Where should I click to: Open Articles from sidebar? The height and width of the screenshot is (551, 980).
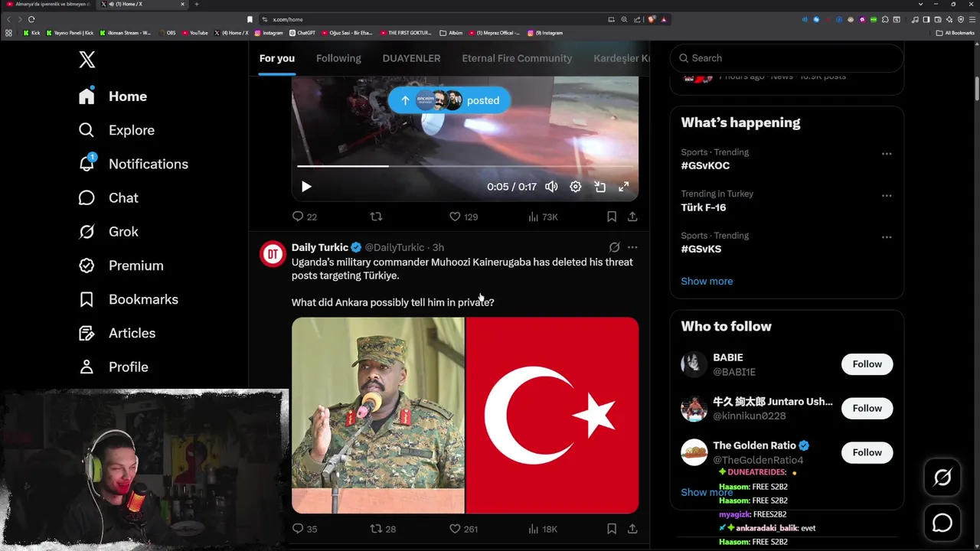(x=116, y=333)
